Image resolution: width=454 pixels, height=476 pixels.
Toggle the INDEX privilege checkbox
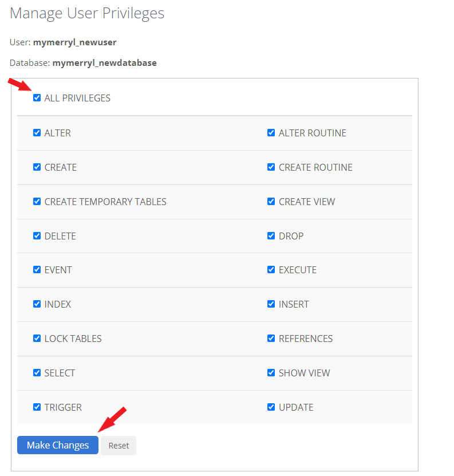click(x=37, y=304)
